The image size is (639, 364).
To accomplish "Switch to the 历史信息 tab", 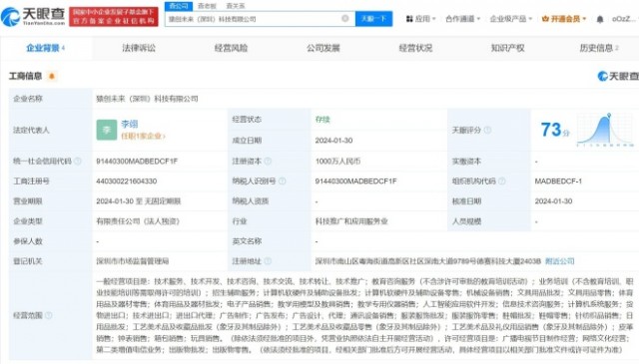I will click(599, 48).
